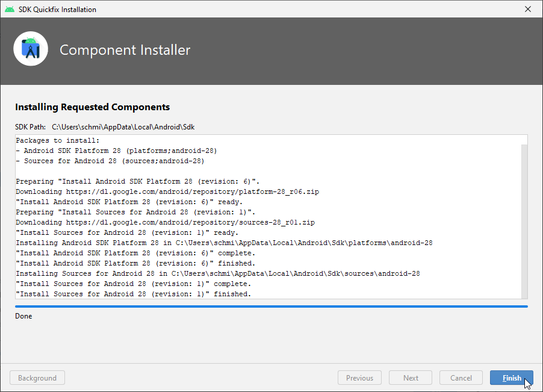This screenshot has width=543, height=392.
Task: Click 'Preparing Install Android SDK Platform 28' line
Action: click(x=137, y=181)
